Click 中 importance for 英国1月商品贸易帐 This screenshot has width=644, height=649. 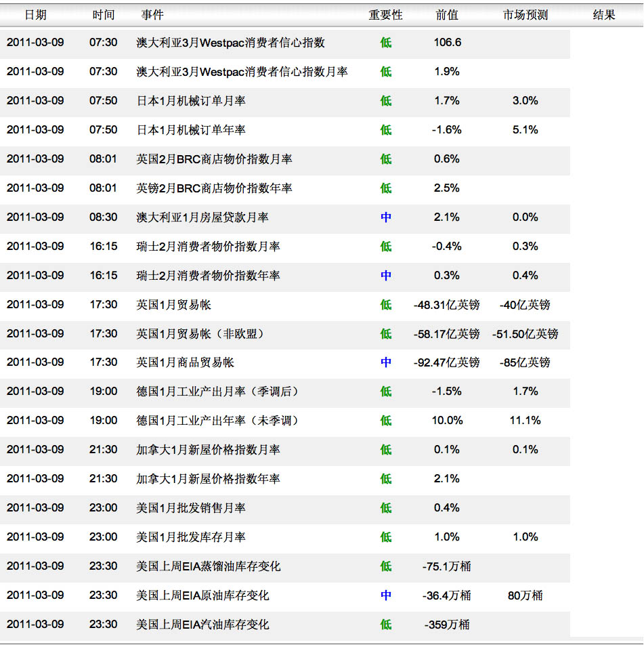[x=385, y=362]
